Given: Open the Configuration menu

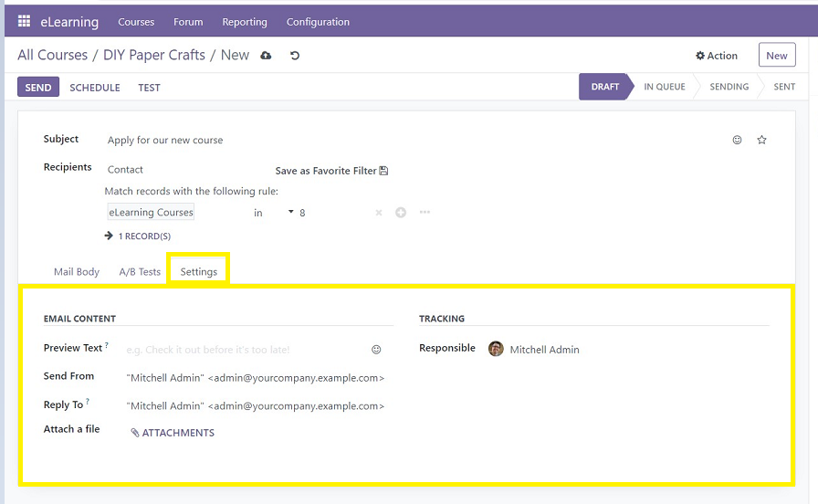Looking at the screenshot, I should click(x=318, y=22).
